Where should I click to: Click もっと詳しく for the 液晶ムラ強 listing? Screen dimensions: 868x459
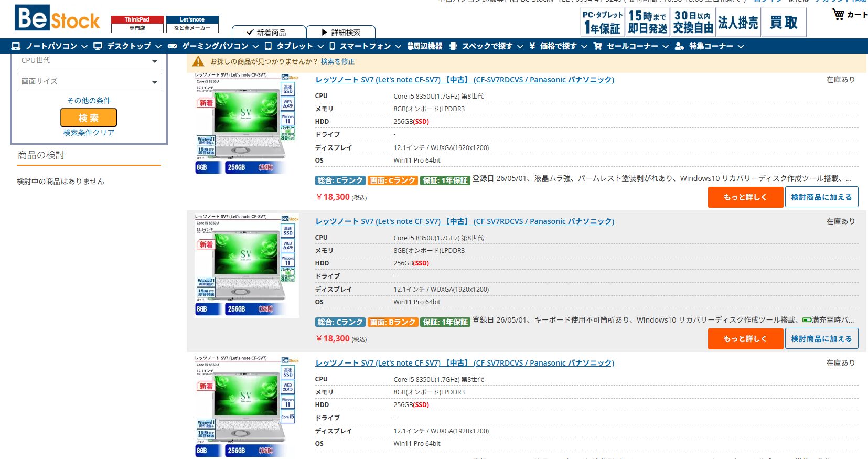745,197
